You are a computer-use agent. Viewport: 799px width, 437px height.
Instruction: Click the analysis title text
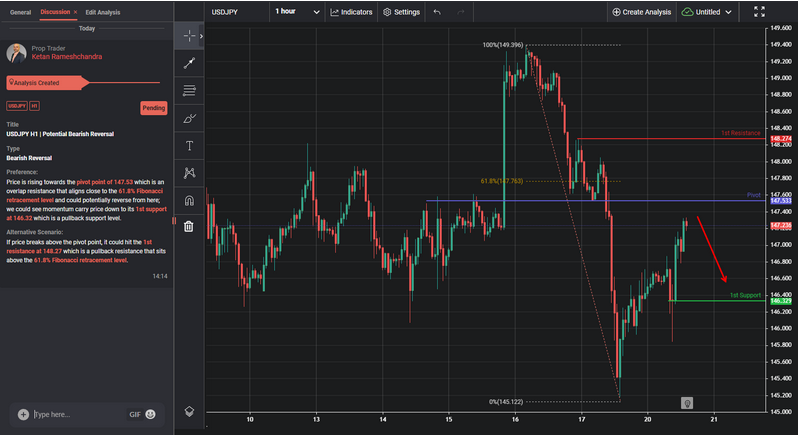point(60,134)
